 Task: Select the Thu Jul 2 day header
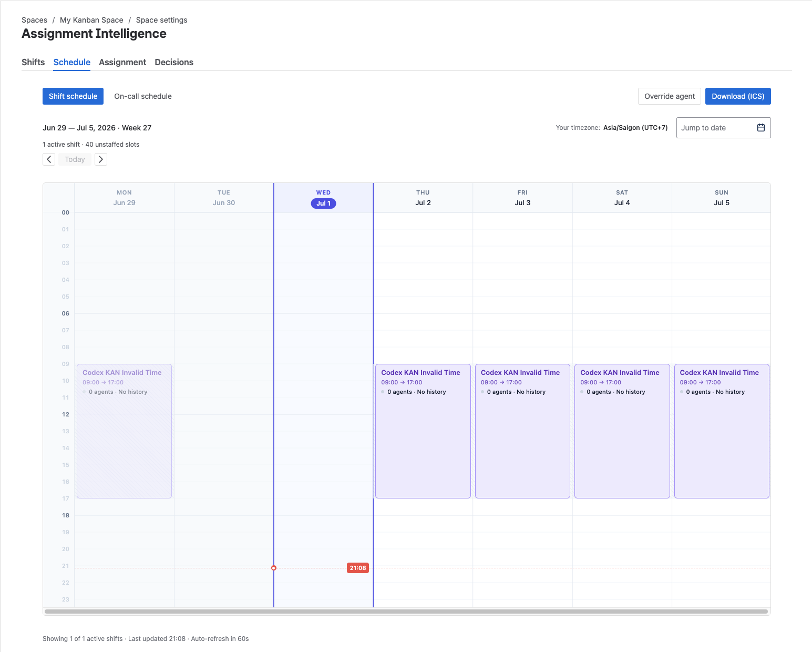pyautogui.click(x=423, y=198)
